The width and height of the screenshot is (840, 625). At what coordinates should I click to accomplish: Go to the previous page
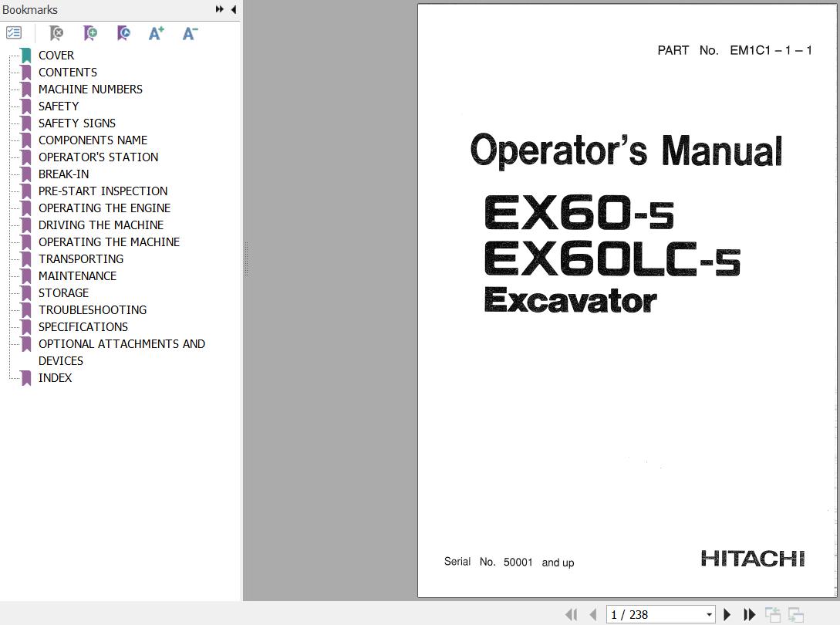(x=592, y=614)
